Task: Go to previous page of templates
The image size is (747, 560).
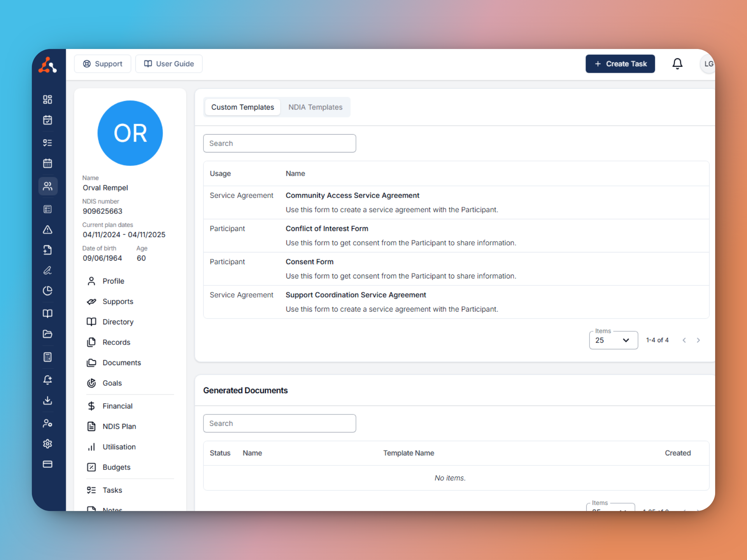Action: 684,340
